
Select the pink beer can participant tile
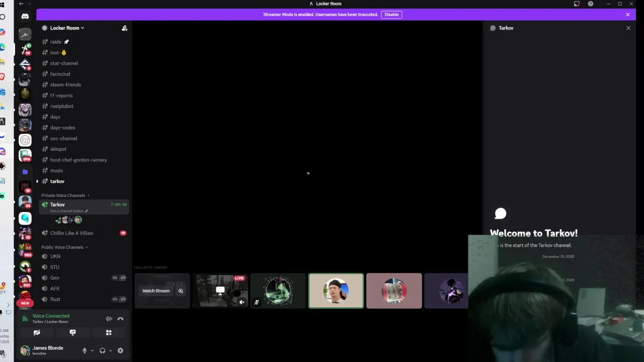(394, 291)
